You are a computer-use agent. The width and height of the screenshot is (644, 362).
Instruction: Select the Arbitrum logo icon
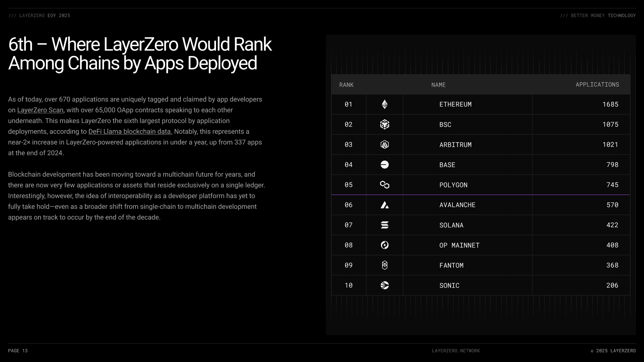385,144
